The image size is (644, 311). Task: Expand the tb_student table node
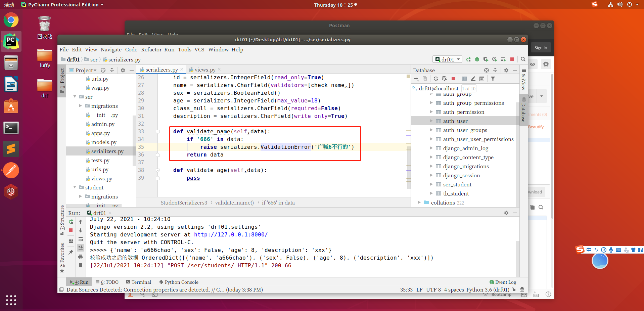point(431,193)
